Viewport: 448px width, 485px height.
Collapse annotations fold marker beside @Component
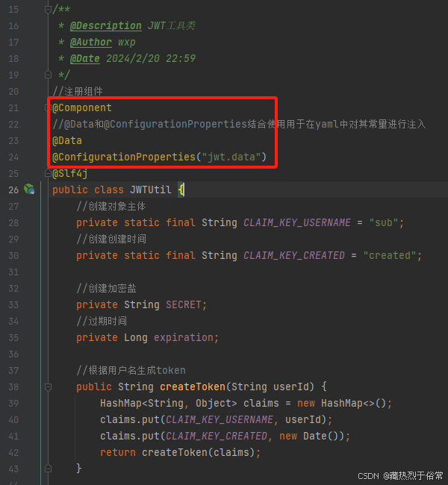[46, 107]
